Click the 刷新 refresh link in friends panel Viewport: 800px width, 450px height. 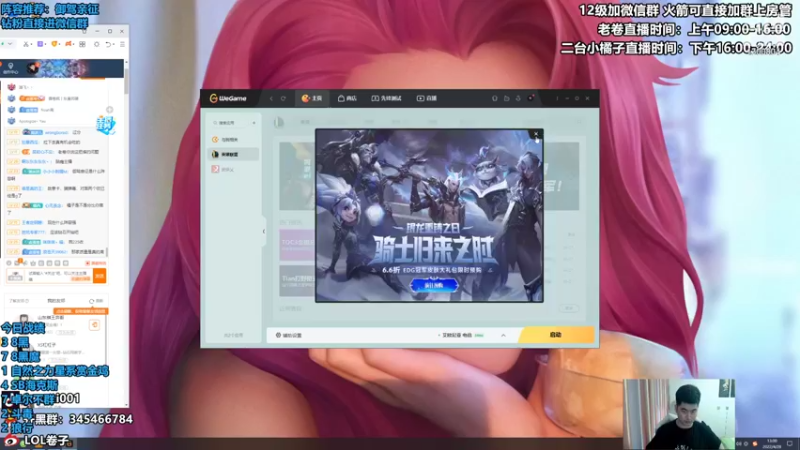tap(96, 301)
